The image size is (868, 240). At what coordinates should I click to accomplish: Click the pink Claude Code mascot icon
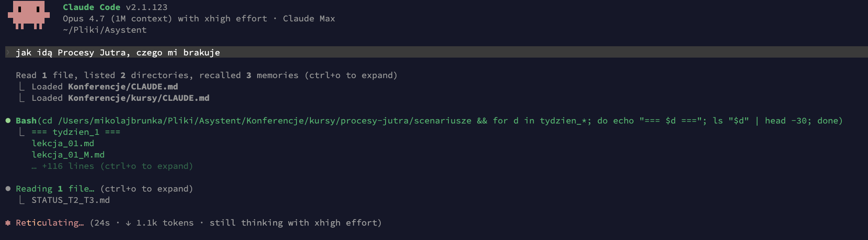coord(29,15)
